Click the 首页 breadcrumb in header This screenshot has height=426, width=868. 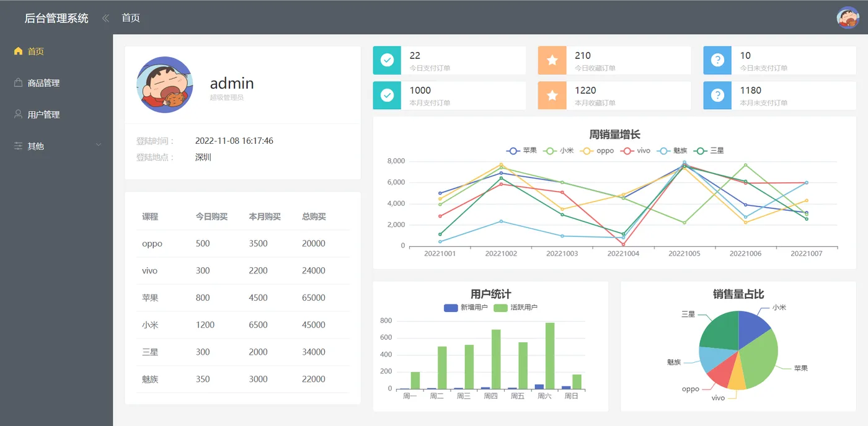[131, 18]
